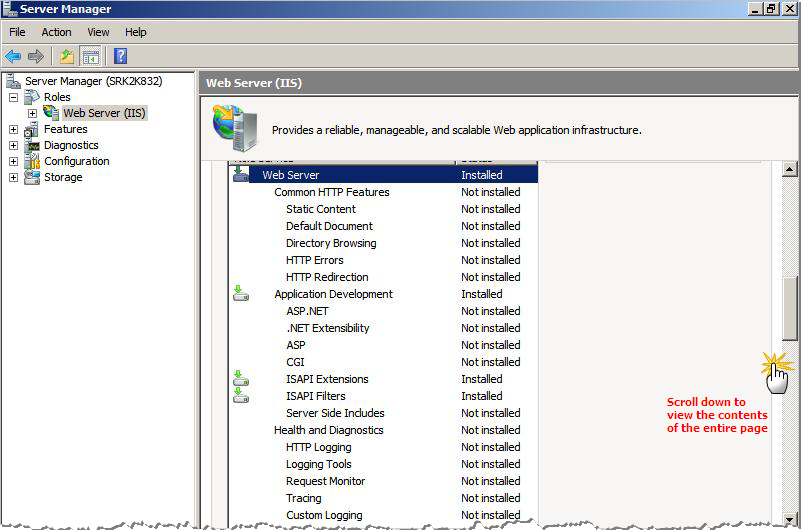Select Server Manager (SRK2K832) root node
The width and height of the screenshot is (801, 530).
pos(93,81)
